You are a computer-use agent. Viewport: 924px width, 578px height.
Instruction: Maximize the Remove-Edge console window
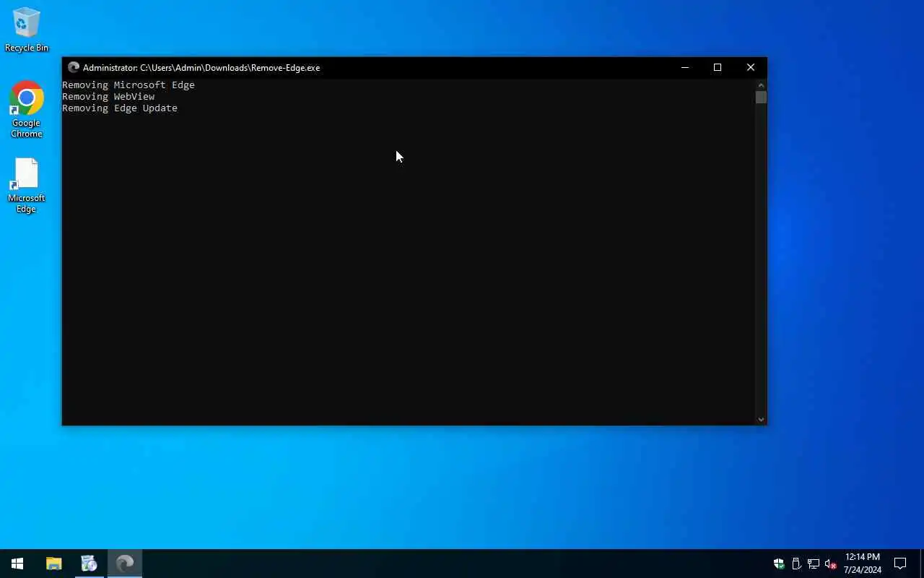(718, 67)
